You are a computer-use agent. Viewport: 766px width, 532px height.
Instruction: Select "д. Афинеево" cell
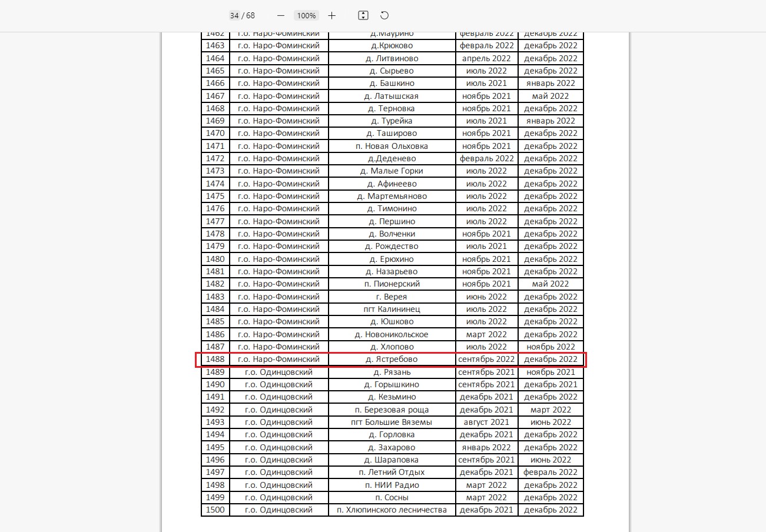(392, 184)
